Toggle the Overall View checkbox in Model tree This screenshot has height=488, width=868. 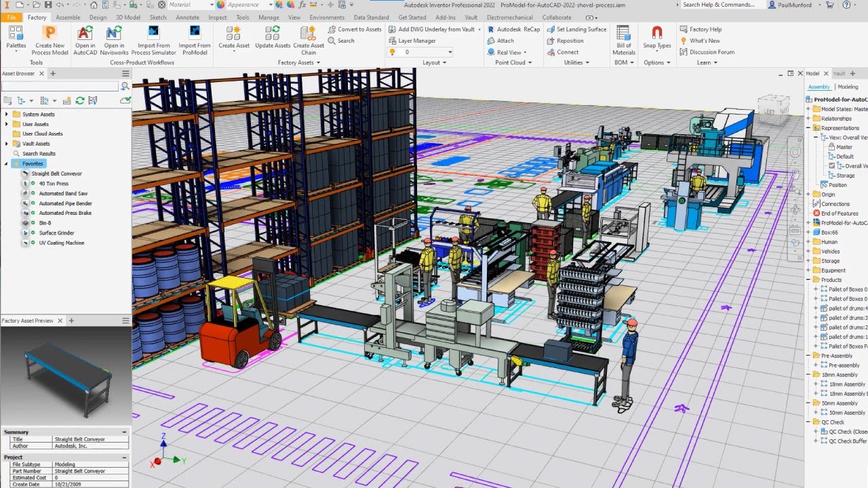[x=832, y=165]
